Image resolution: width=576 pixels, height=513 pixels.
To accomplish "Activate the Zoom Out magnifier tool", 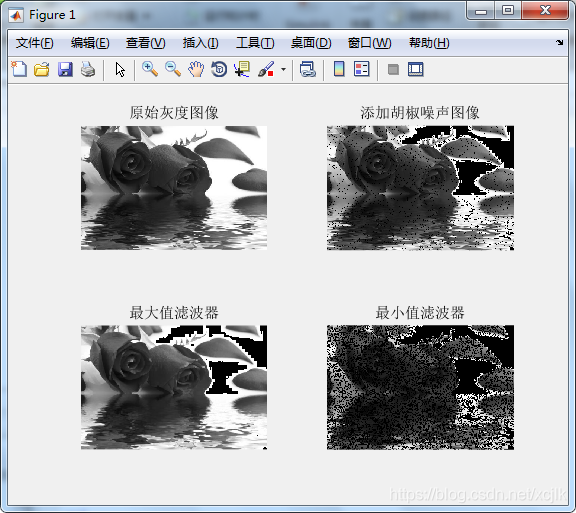I will tap(173, 69).
